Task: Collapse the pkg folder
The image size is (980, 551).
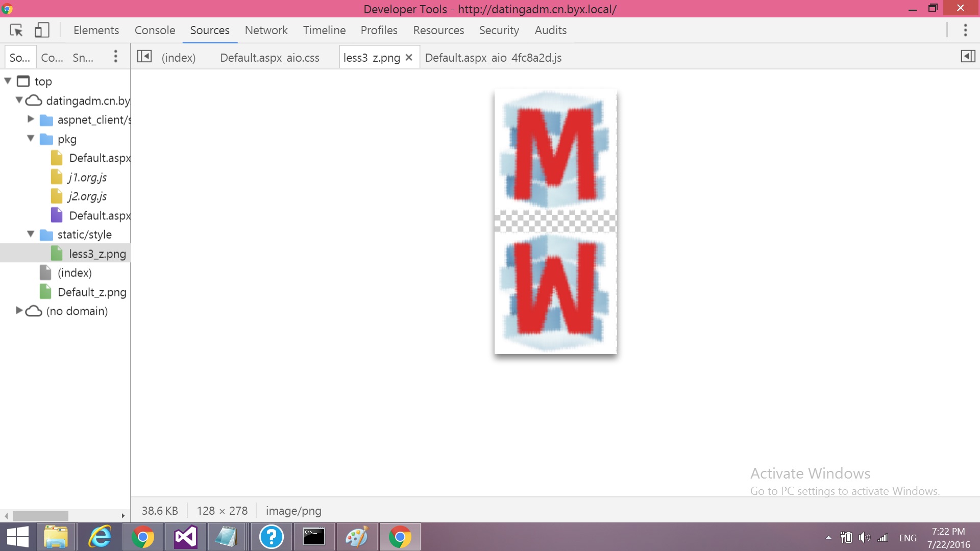Action: click(x=30, y=138)
